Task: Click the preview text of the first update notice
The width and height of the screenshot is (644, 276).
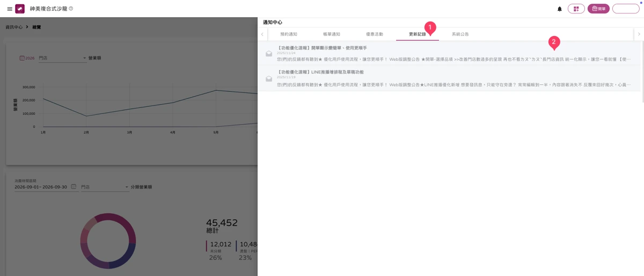Action: 454,60
